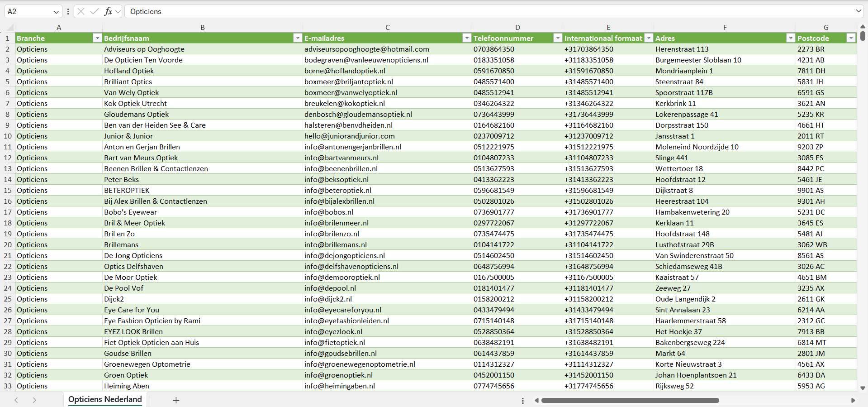Open the Branche column filter dropdown

coord(97,38)
